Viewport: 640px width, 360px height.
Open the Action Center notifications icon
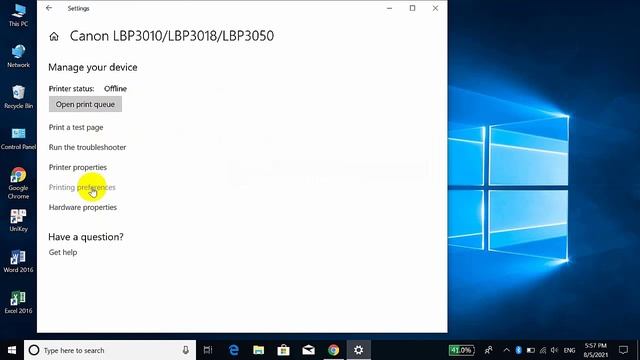(623, 350)
